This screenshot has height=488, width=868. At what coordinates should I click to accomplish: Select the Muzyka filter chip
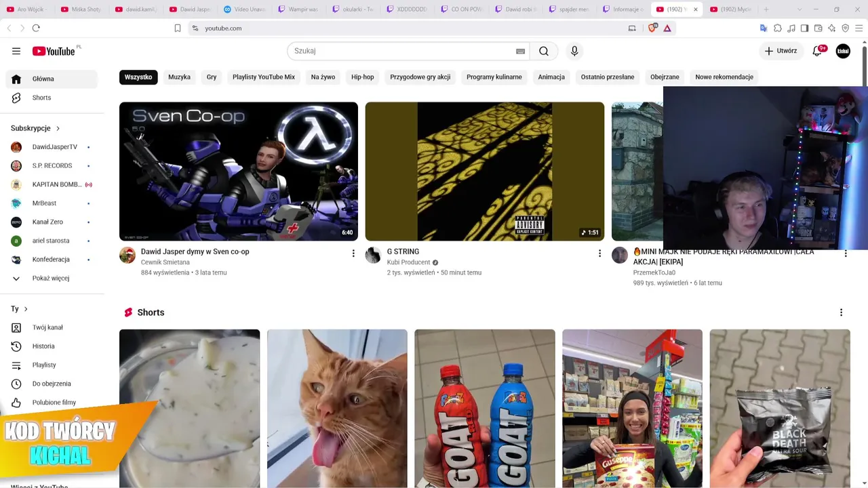[x=179, y=77]
